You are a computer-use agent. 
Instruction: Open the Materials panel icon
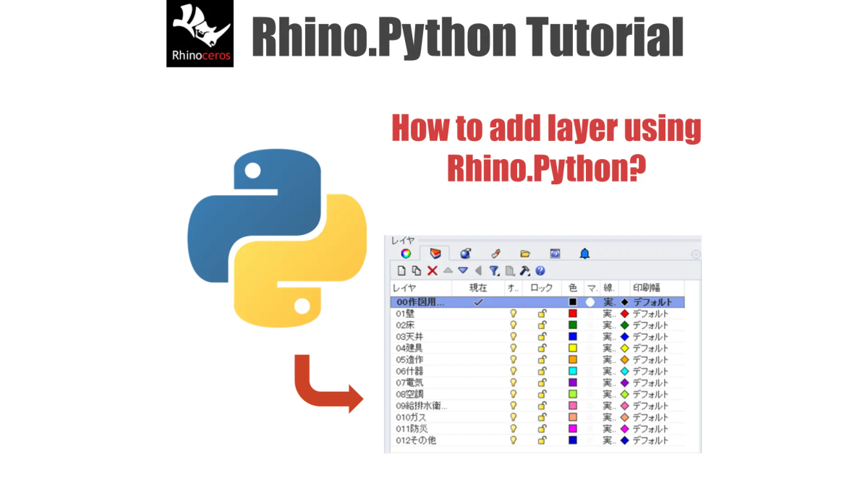(466, 254)
